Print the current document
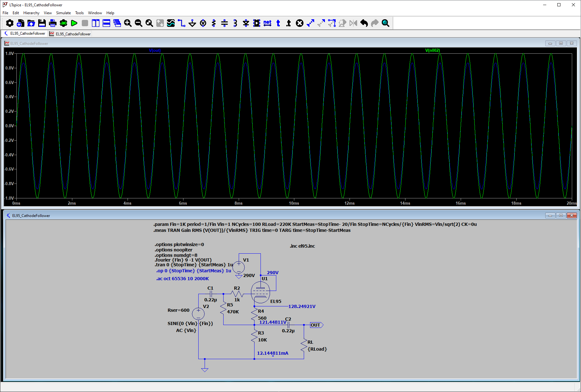This screenshot has width=581, height=392. (53, 23)
